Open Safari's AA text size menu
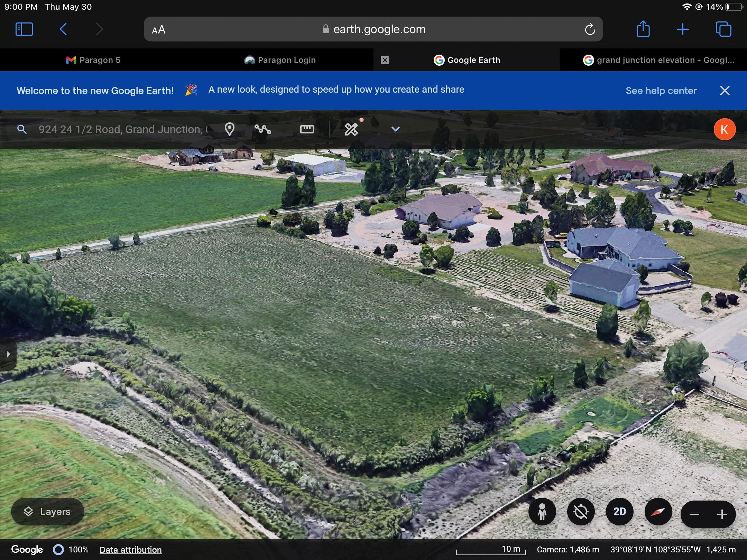 [159, 30]
